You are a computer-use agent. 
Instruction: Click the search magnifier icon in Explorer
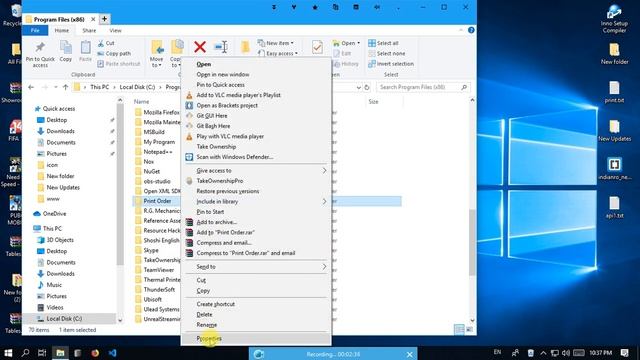pos(464,87)
